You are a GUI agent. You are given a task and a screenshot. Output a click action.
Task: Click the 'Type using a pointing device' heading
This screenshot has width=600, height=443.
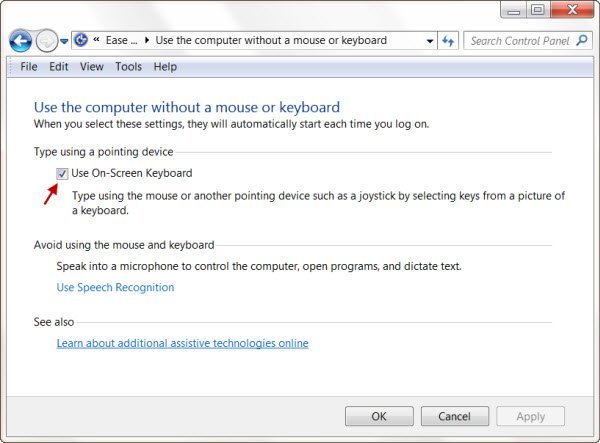coord(103,152)
